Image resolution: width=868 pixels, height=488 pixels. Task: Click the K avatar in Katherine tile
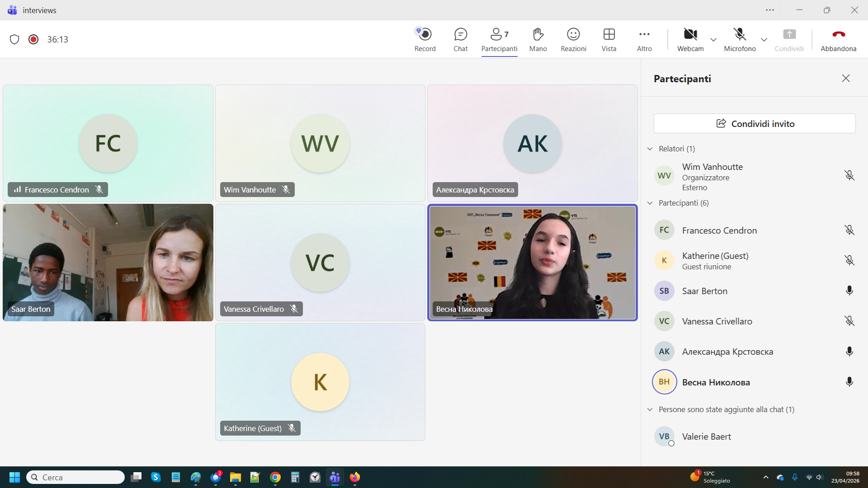[320, 382]
